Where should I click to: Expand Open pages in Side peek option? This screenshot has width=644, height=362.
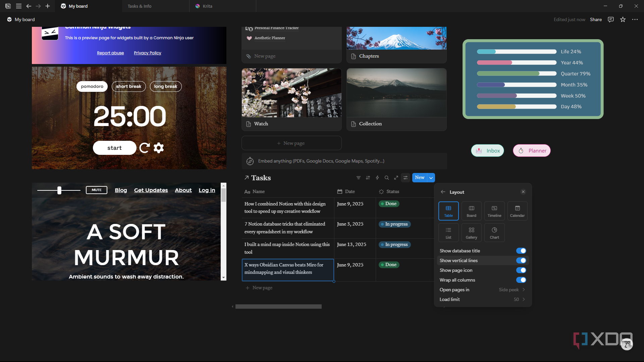tap(482, 290)
